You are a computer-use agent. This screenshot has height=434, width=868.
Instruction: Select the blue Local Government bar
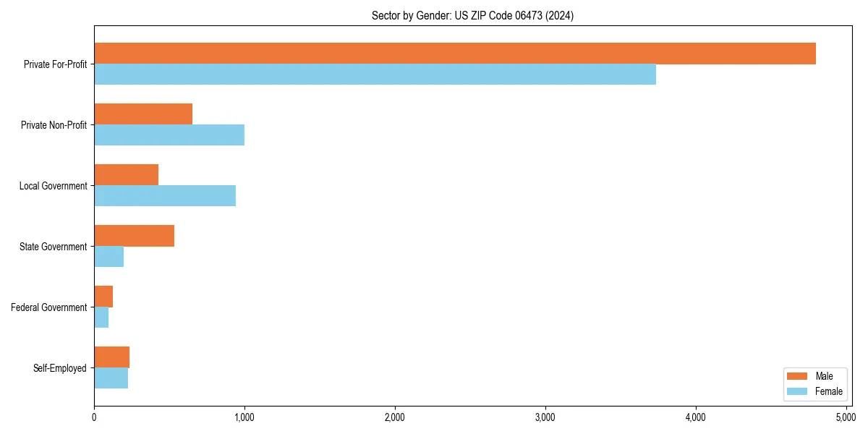point(163,194)
